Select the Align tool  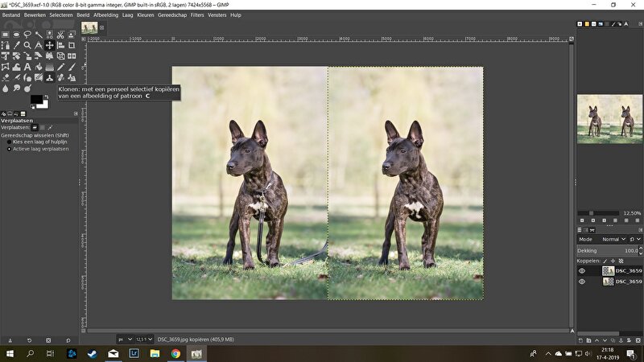pos(61,45)
